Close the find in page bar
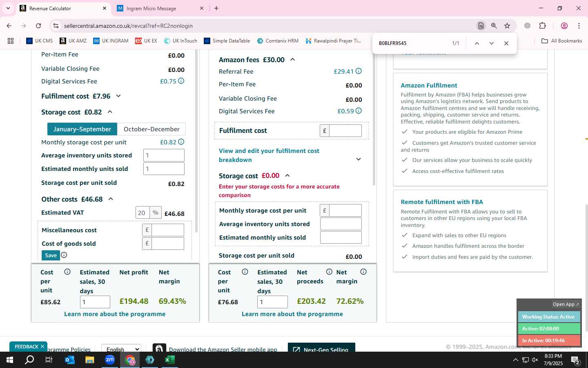588x368 pixels. pyautogui.click(x=506, y=43)
